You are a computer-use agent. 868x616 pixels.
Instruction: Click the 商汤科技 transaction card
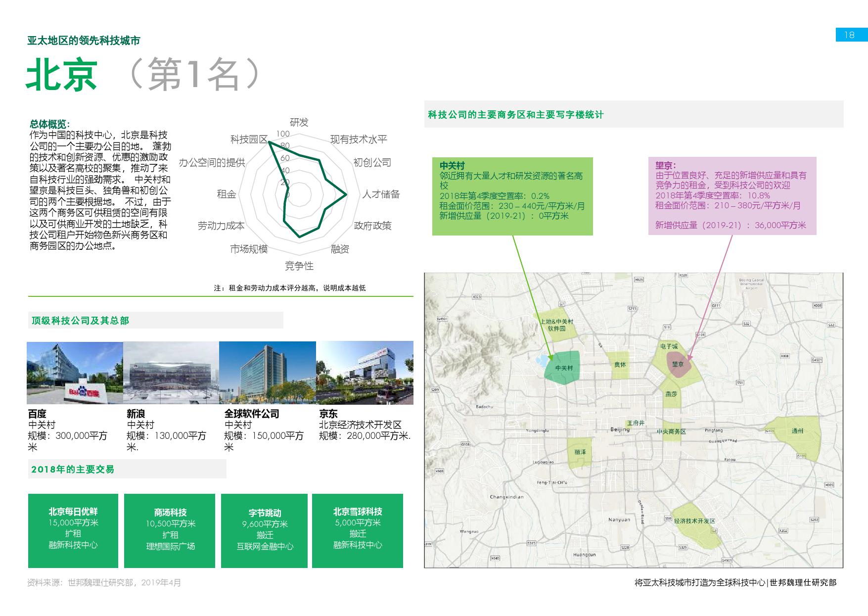click(170, 530)
